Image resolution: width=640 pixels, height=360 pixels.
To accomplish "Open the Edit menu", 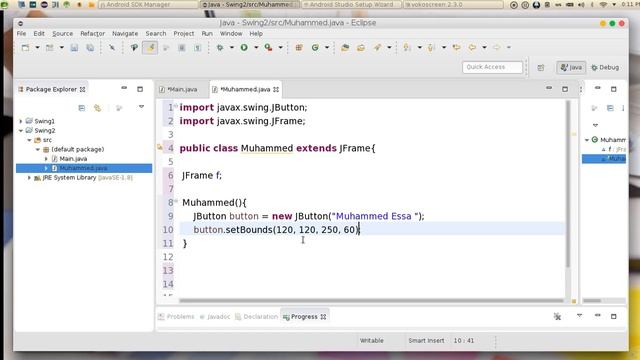I will 39,33.
